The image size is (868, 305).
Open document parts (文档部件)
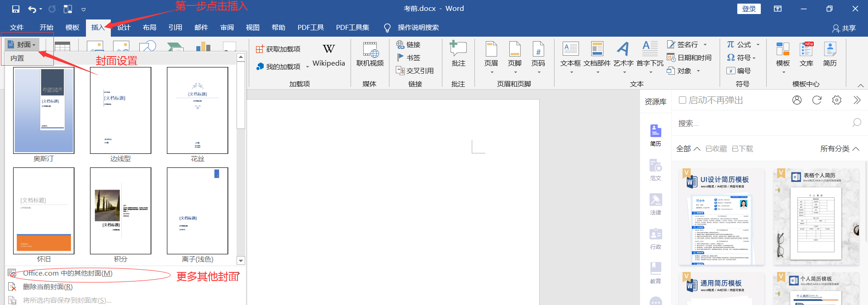pos(597,57)
